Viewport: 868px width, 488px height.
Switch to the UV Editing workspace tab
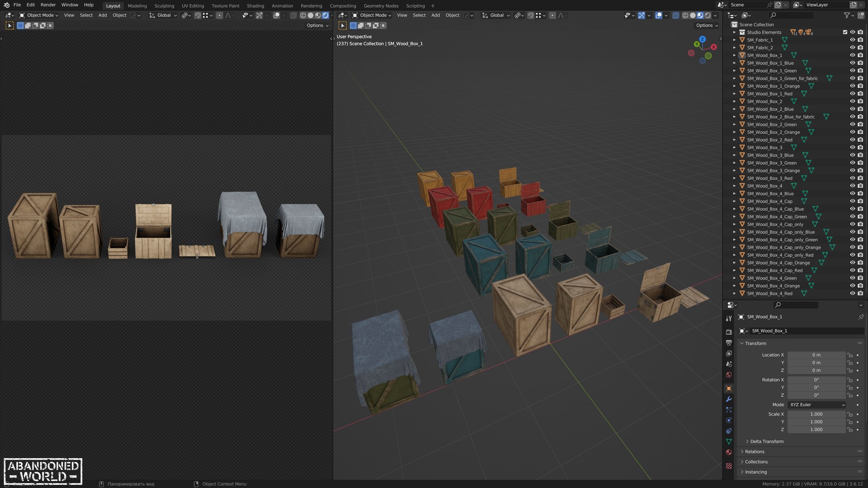point(193,6)
